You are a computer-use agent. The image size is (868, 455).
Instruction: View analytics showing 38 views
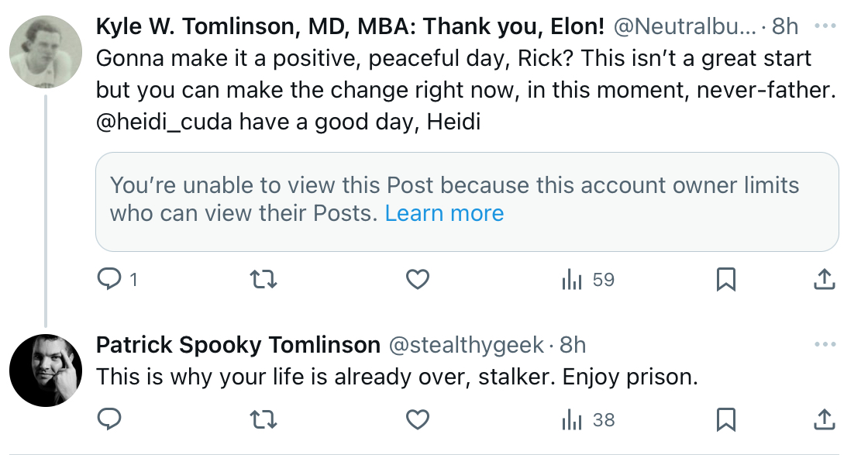coord(588,419)
